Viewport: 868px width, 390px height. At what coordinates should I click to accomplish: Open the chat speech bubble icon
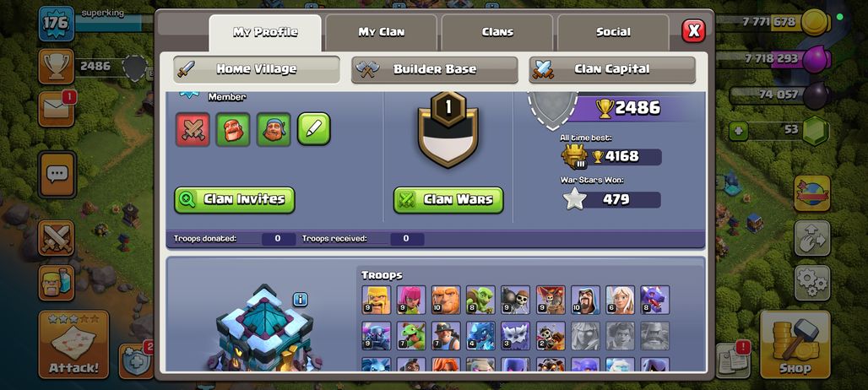tap(57, 175)
